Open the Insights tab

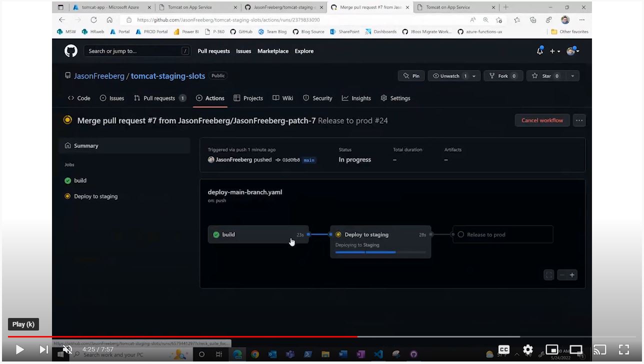tap(356, 98)
